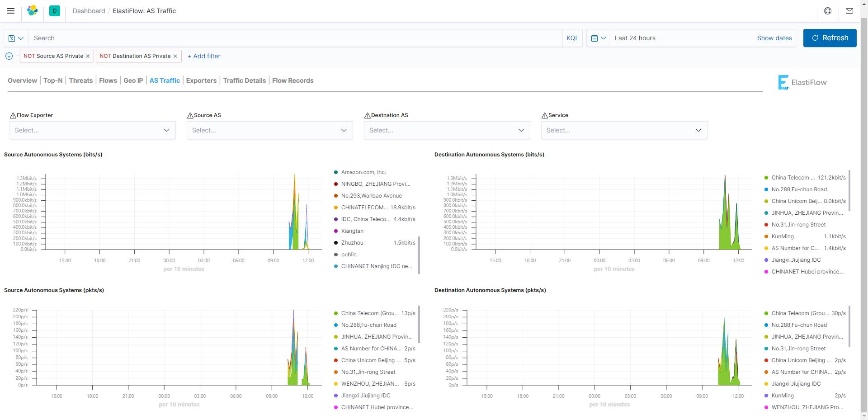Open the Exporters tab
This screenshot has width=868, height=420.
pyautogui.click(x=201, y=80)
